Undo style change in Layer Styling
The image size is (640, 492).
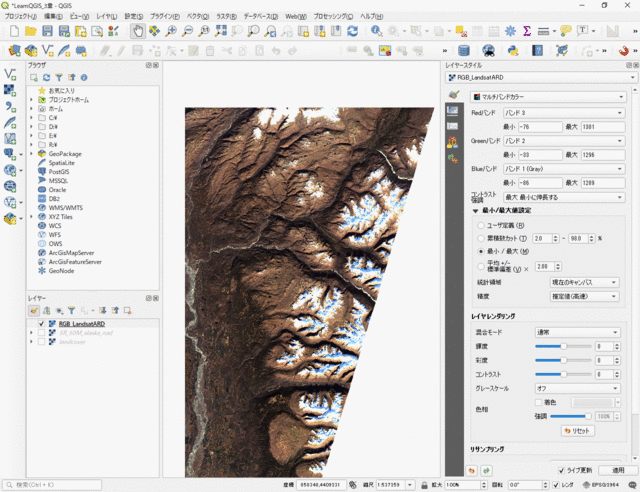coord(471,471)
